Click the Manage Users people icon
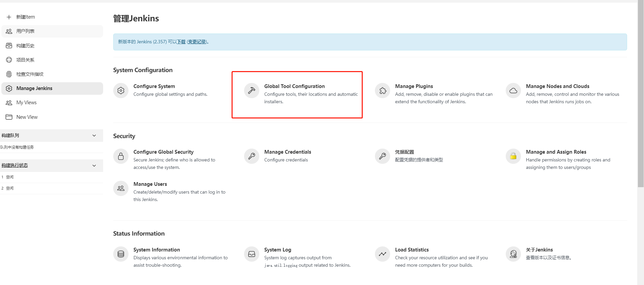Screen dimensions: 644x285 121,189
